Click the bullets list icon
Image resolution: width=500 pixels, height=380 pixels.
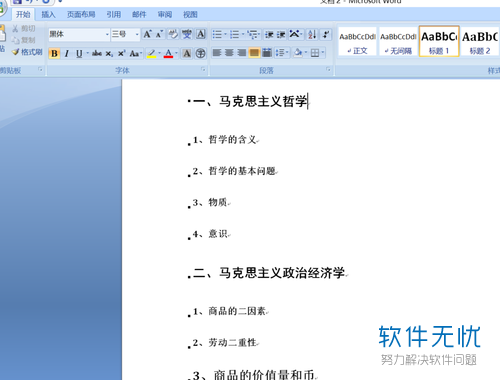pyautogui.click(x=217, y=34)
